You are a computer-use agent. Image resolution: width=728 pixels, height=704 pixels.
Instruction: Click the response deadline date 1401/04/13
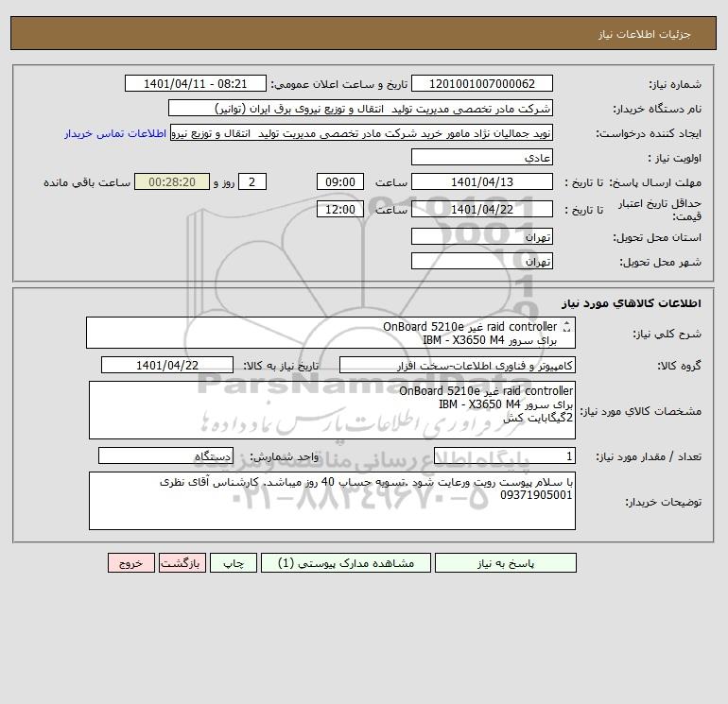pos(482,182)
